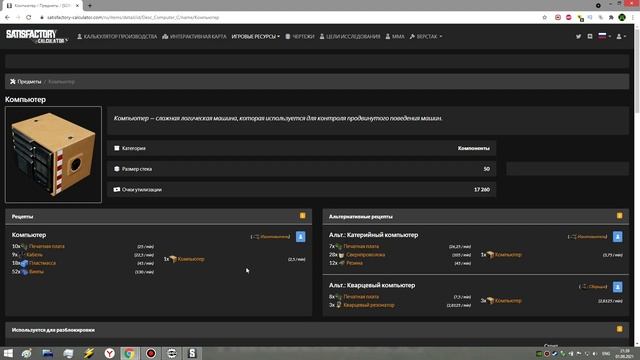Open Chrome from the taskbar

point(129,353)
